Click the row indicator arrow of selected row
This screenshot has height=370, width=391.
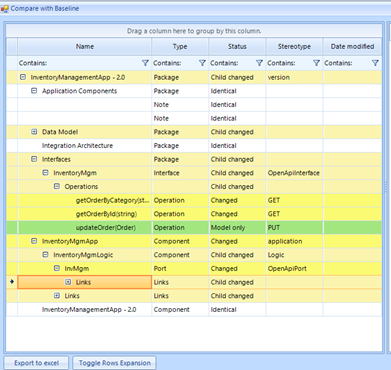[x=12, y=282]
